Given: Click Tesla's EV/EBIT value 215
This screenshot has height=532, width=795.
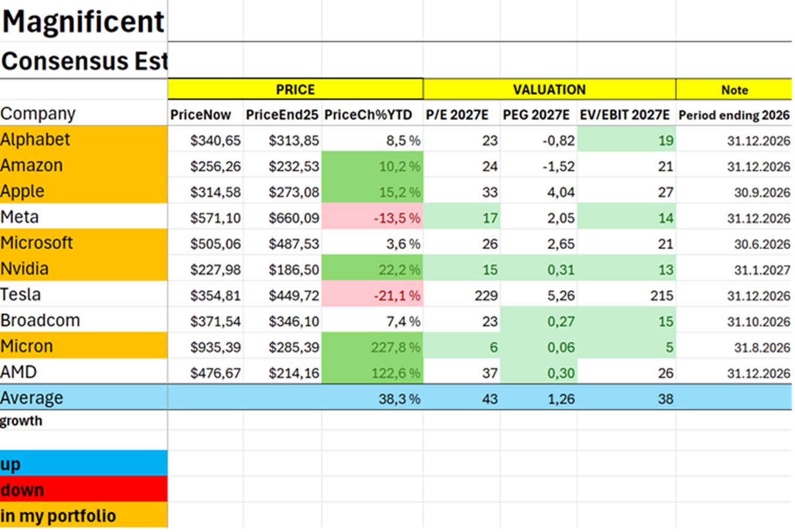Looking at the screenshot, I should tap(626, 294).
